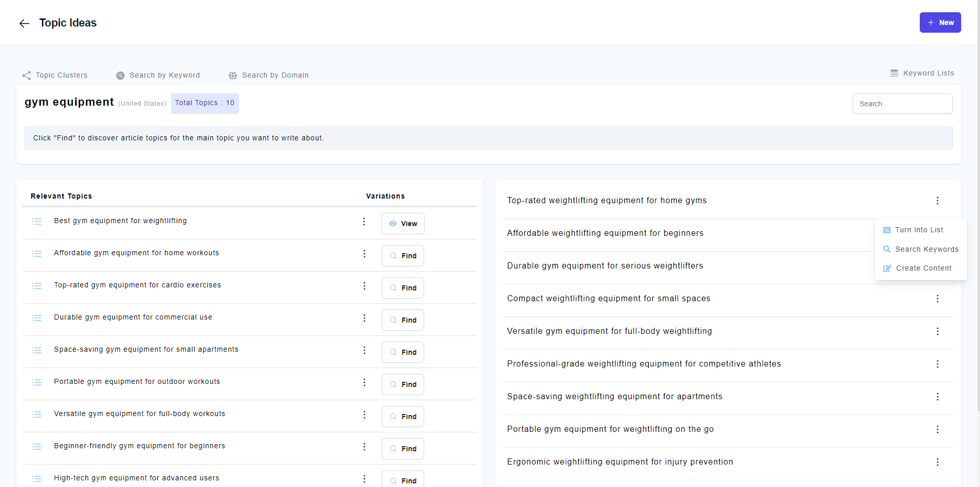980x487 pixels.
Task: Open menu for "Ergonomic weightlifting equipment for injury prevention"
Action: click(x=938, y=462)
